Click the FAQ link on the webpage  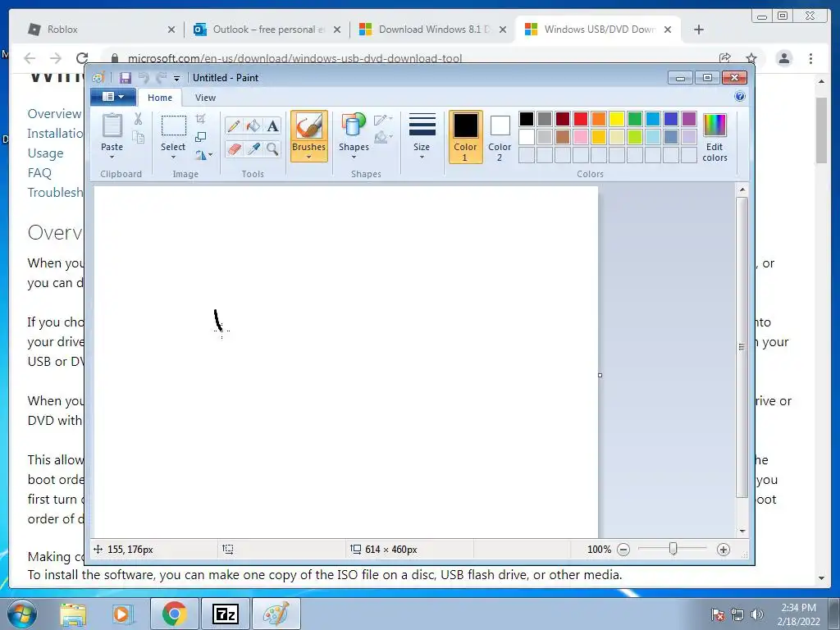[39, 173]
